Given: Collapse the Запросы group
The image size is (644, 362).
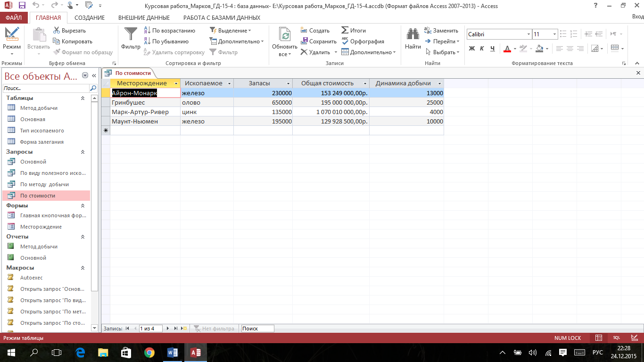Looking at the screenshot, I should click(x=83, y=152).
